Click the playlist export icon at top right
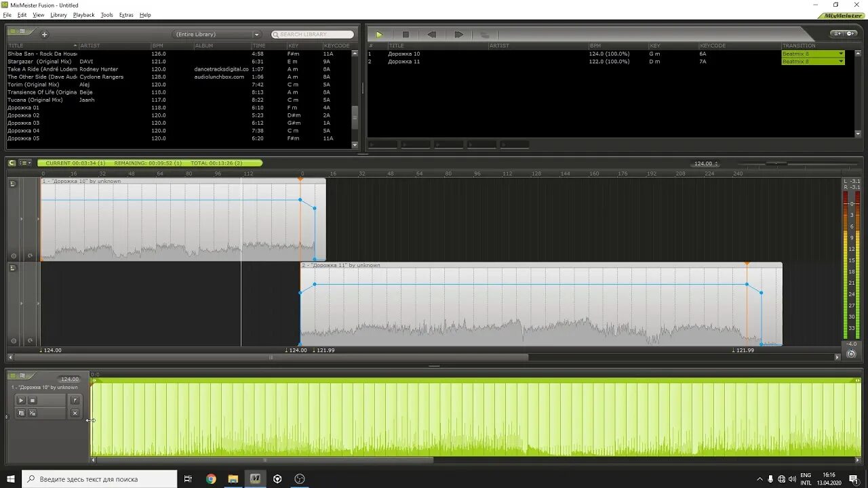The image size is (868, 488). pyautogui.click(x=838, y=33)
